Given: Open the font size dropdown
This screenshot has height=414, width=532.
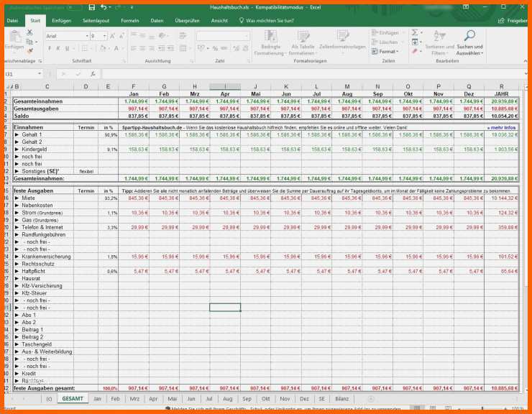Looking at the screenshot, I should (x=105, y=36).
